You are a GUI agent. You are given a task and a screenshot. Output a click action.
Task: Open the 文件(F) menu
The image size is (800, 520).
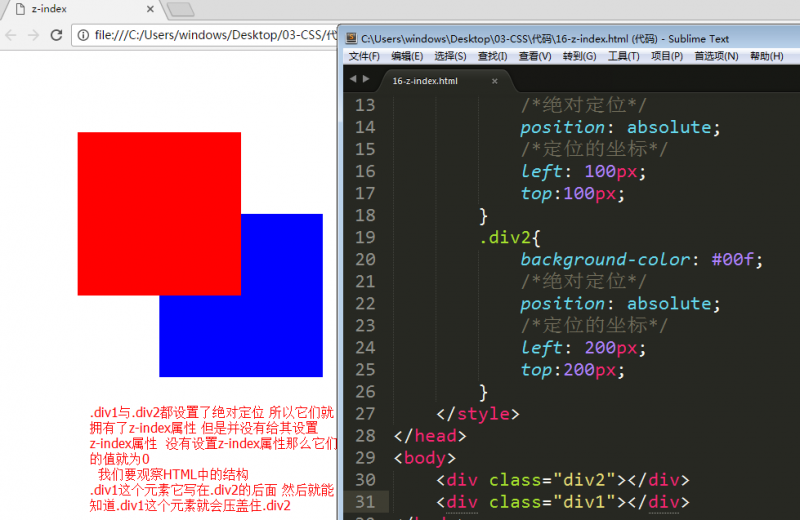coord(364,56)
